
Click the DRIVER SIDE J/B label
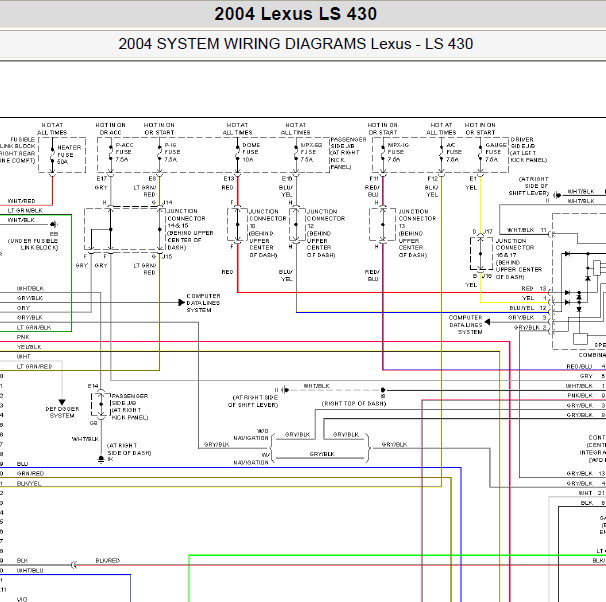pos(529,150)
